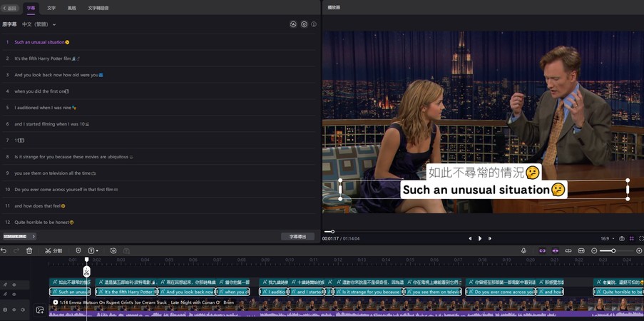Click the text T tool icon
The image size is (644, 321).
click(91, 250)
